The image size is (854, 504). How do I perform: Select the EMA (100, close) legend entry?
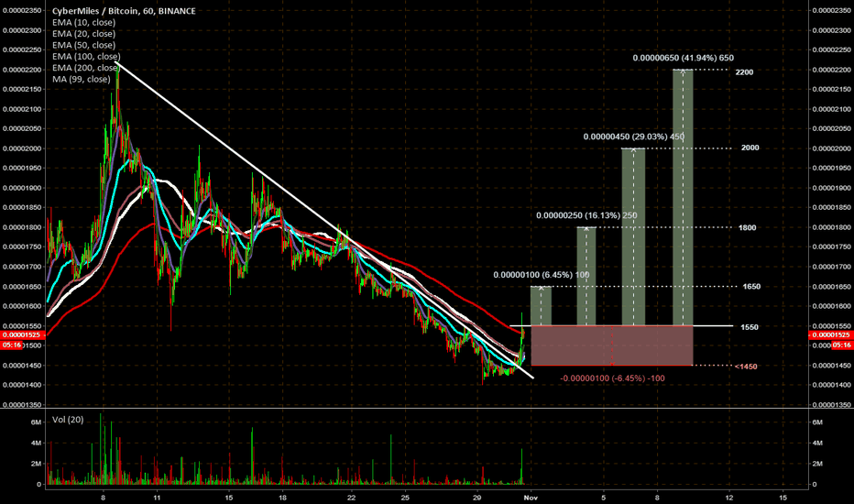(86, 57)
